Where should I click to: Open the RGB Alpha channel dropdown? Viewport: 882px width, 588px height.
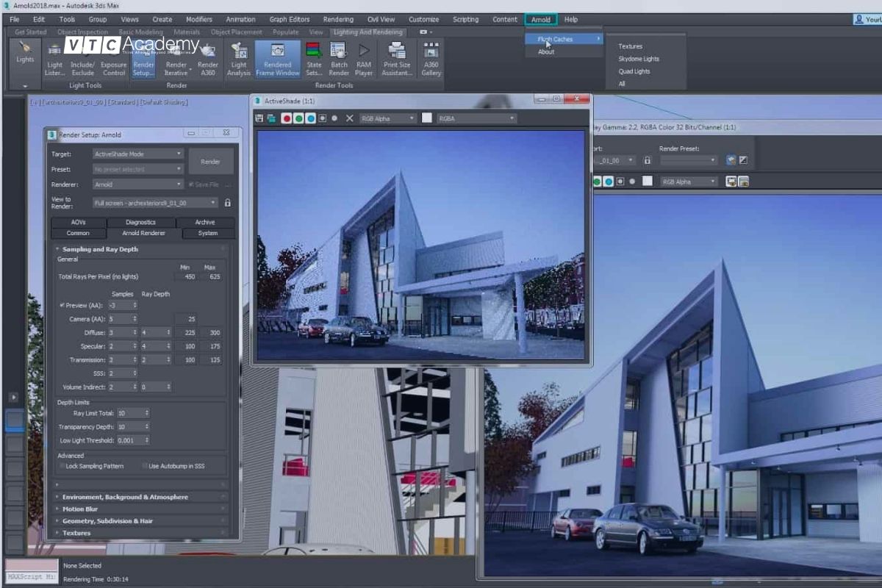(x=412, y=118)
